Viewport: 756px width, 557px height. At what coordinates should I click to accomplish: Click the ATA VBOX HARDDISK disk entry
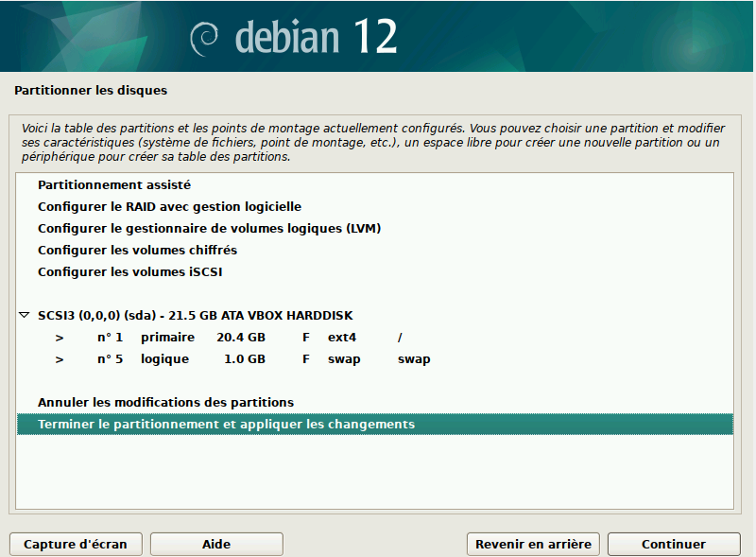(194, 315)
